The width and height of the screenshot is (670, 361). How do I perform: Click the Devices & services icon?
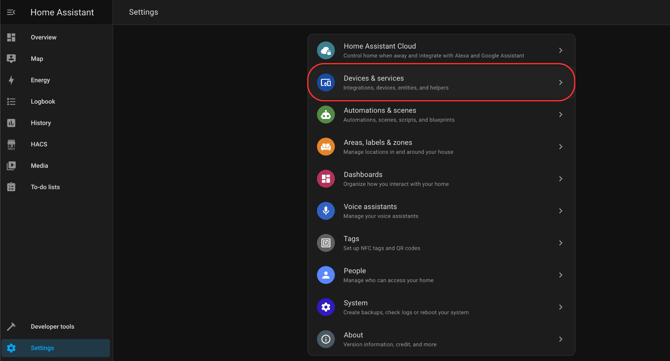(x=326, y=82)
